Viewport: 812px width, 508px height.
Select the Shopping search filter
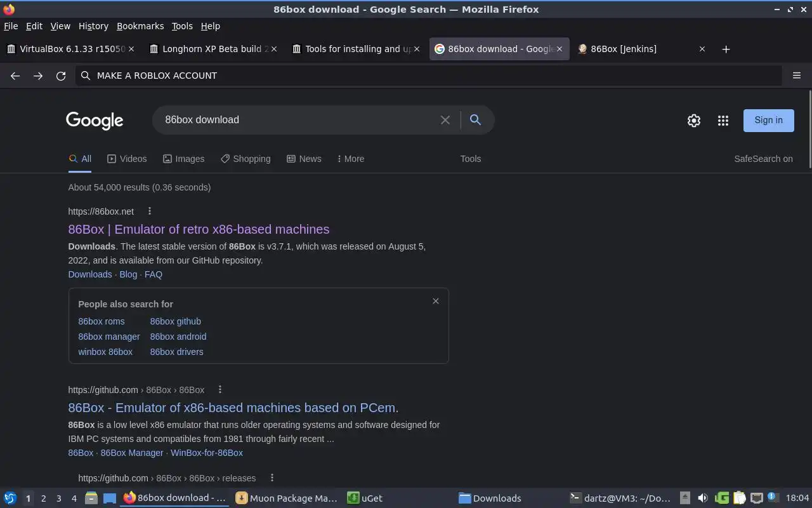pyautogui.click(x=246, y=159)
